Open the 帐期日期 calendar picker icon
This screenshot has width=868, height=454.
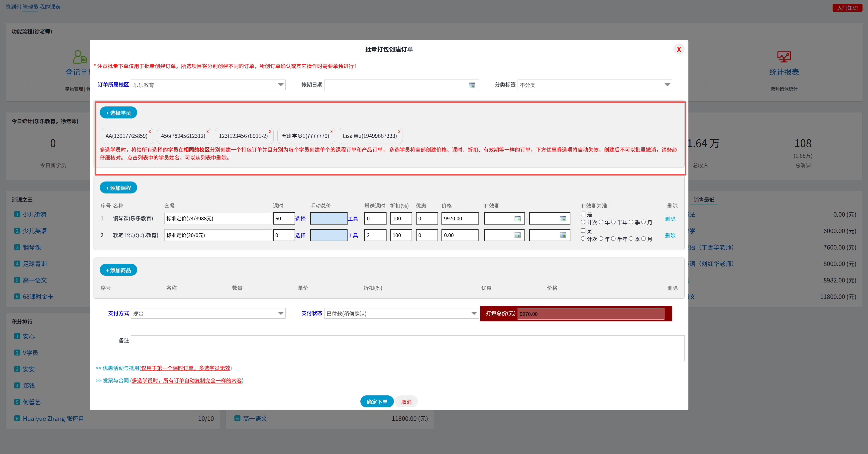click(x=471, y=85)
